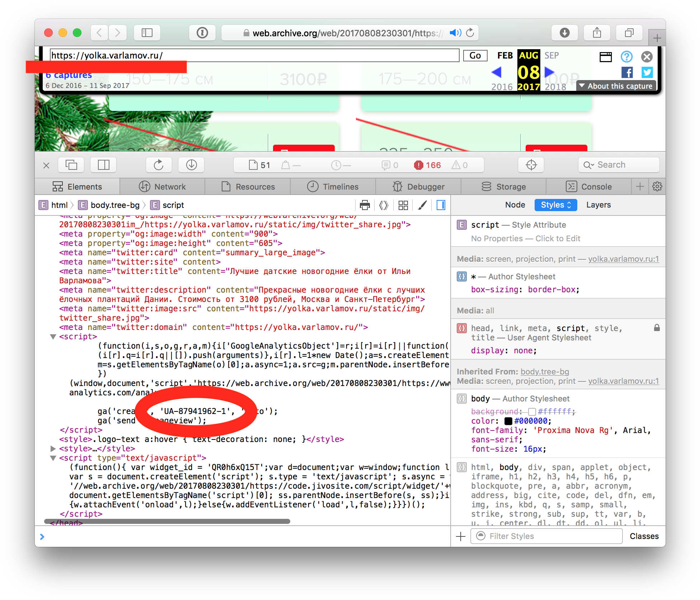This screenshot has height=600, width=700.
Task: Enable print media styles with the printer icon
Action: [x=365, y=205]
